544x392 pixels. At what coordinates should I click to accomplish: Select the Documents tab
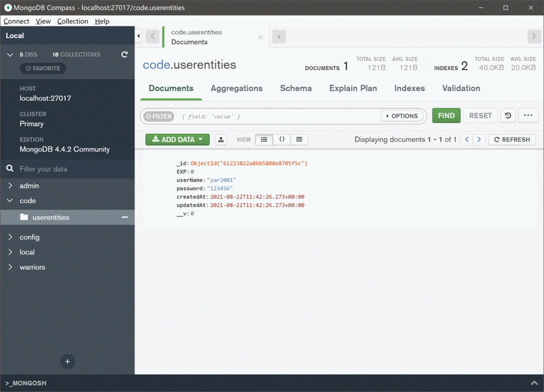(171, 89)
